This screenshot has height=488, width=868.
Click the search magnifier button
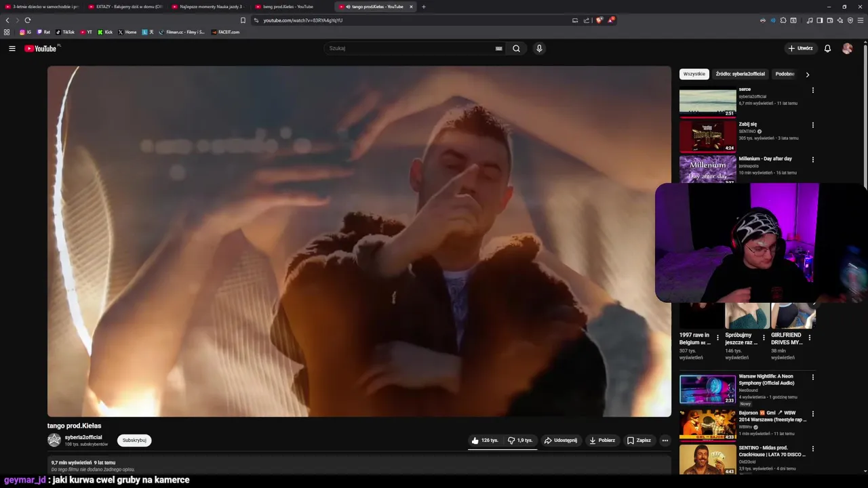(x=516, y=48)
